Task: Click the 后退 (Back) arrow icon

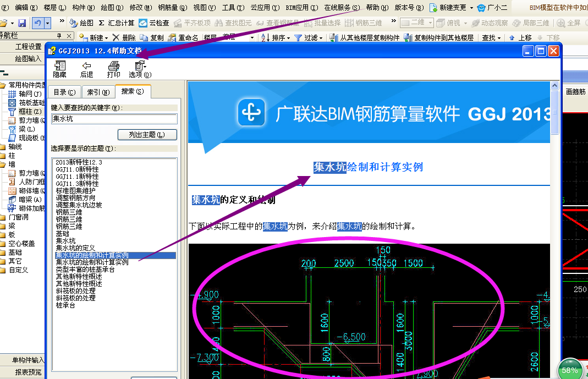Action: pyautogui.click(x=86, y=69)
